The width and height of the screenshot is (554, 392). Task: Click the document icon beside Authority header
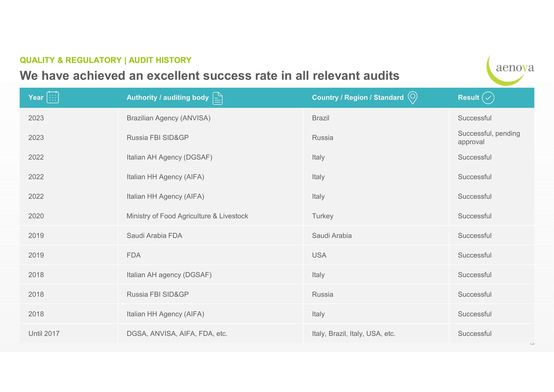point(218,98)
